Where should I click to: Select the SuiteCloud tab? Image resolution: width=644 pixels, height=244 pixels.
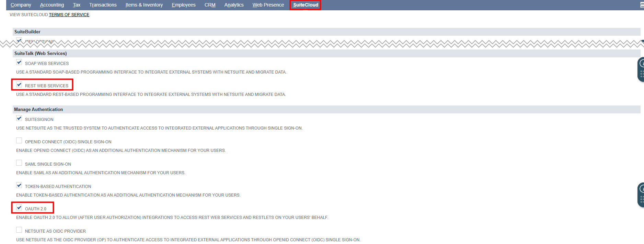point(306,5)
